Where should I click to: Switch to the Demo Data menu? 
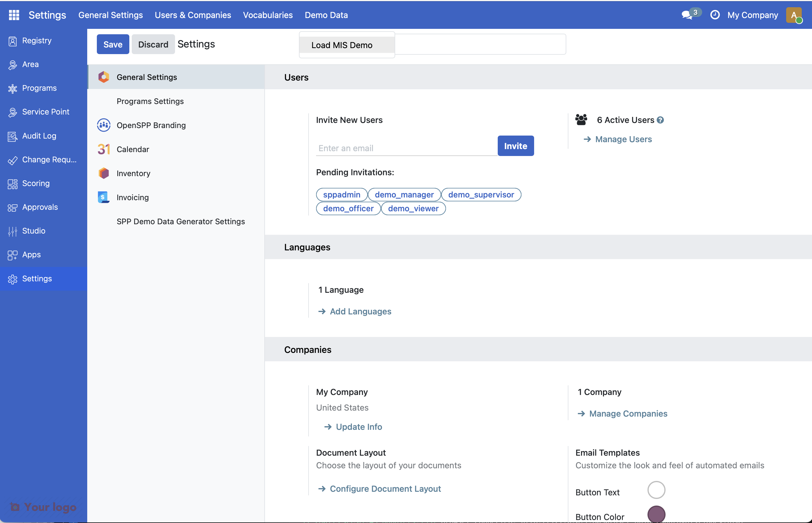click(x=326, y=15)
